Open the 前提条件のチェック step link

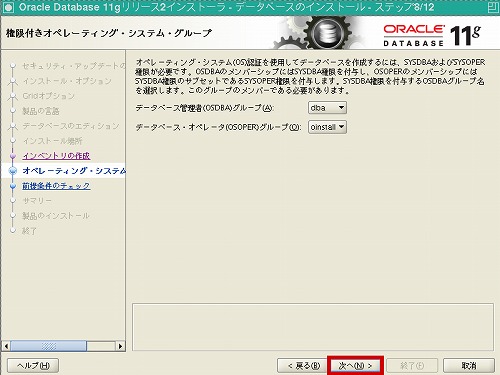(x=56, y=186)
